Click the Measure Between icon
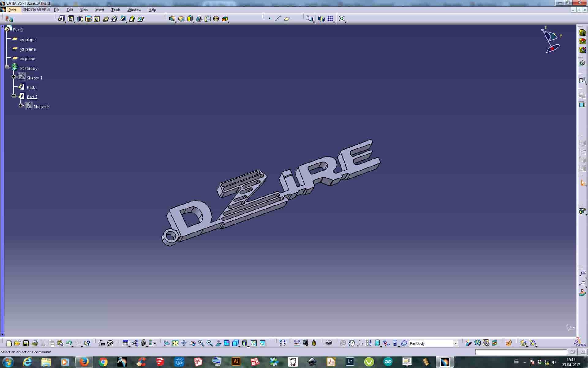The height and width of the screenshot is (368, 588). [297, 343]
